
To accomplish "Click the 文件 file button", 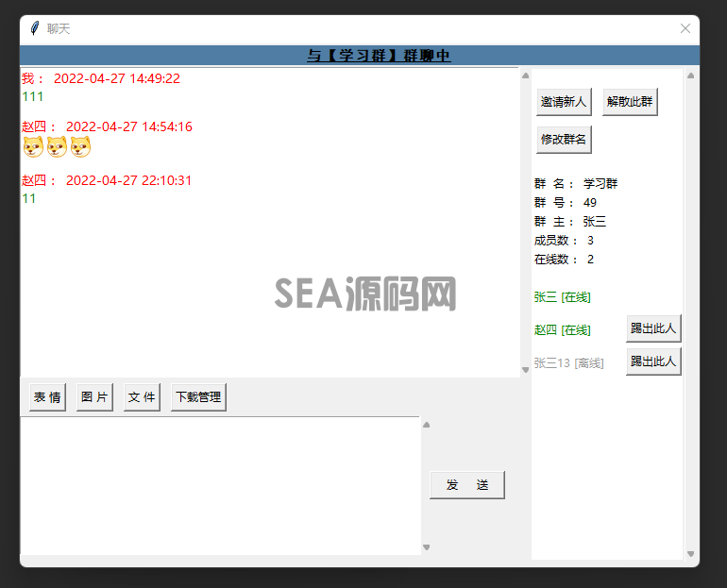I will [x=142, y=397].
